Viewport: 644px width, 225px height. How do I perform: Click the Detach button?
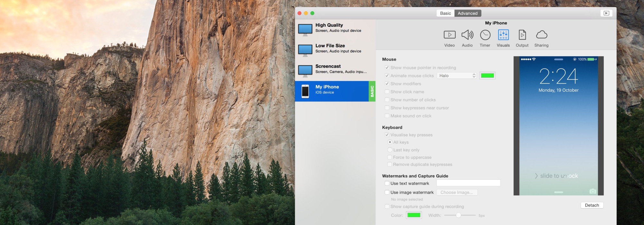tap(592, 205)
